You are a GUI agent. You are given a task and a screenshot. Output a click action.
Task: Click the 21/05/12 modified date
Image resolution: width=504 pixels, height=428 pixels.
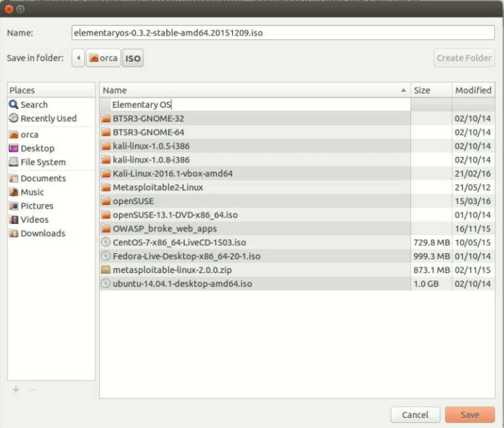(x=473, y=187)
